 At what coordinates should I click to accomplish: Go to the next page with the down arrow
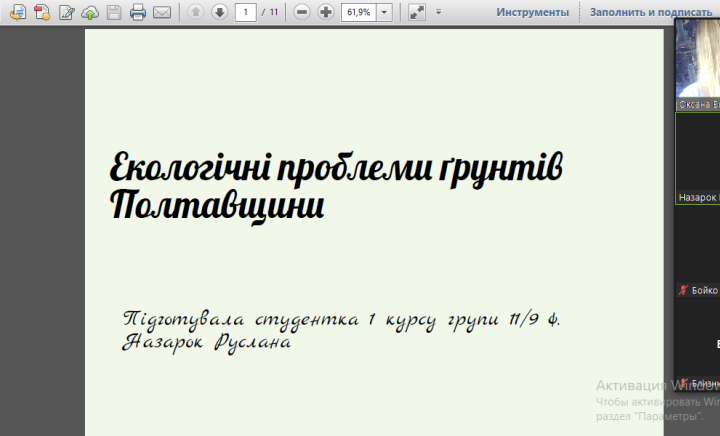(219, 12)
